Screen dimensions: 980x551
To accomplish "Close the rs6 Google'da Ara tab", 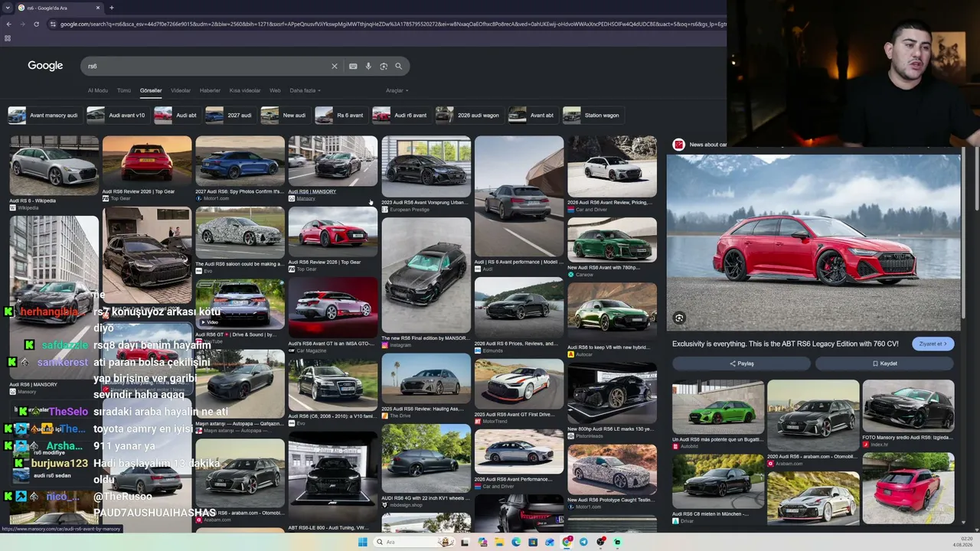I will [x=98, y=8].
